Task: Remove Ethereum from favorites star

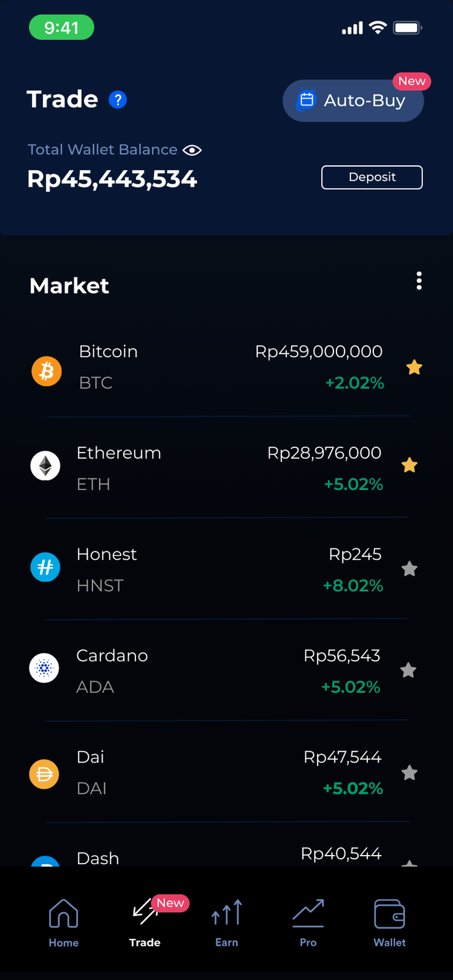Action: pos(409,466)
